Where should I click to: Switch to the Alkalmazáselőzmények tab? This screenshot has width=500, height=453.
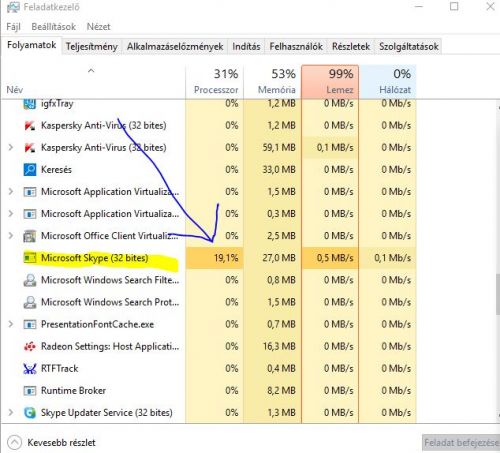[x=175, y=47]
